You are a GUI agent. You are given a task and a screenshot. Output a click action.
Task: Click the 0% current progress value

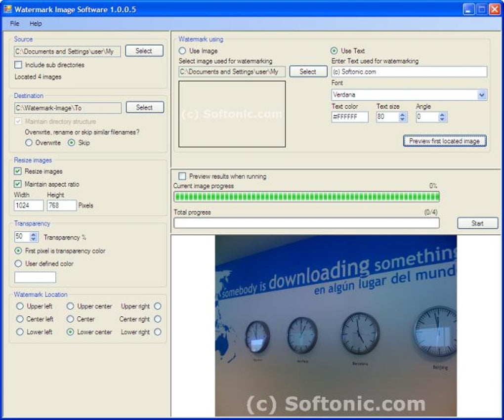433,186
